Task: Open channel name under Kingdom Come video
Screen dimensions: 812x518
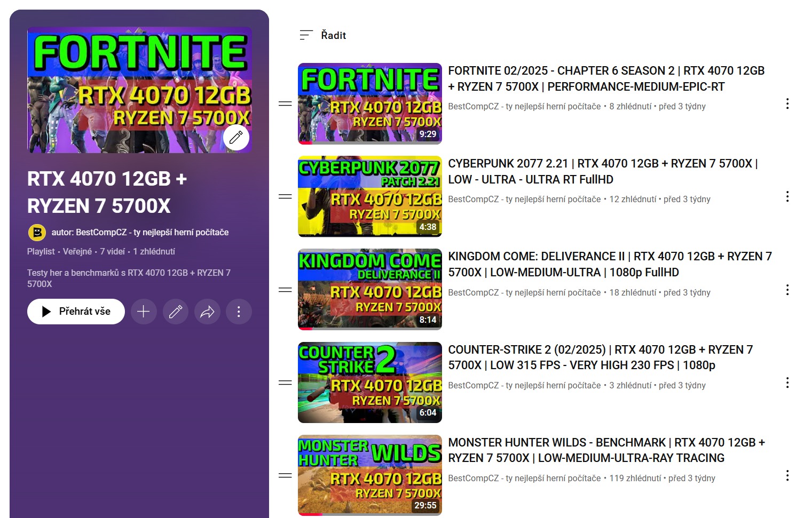Action: click(x=524, y=293)
